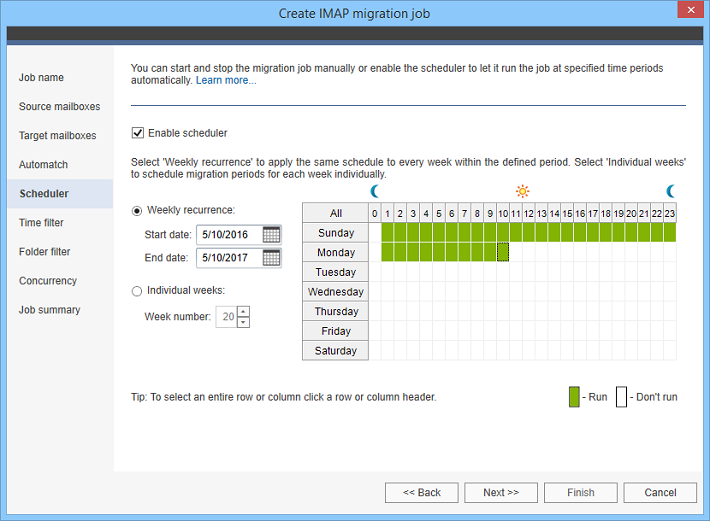This screenshot has width=710, height=521.
Task: Select the Individual weeks radio button
Action: click(137, 291)
